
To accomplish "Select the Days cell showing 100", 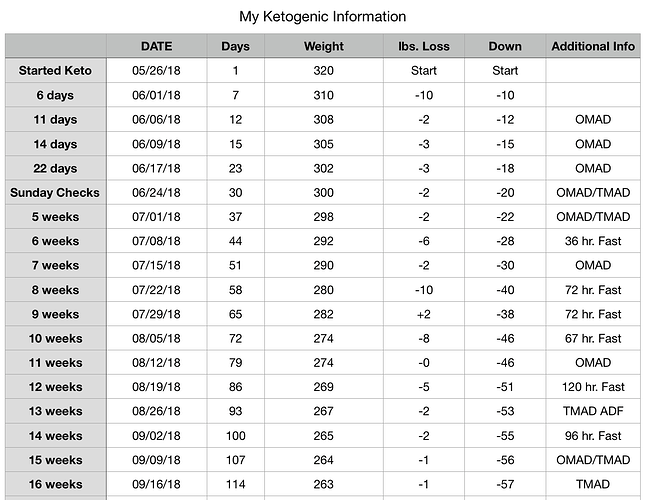I will pyautogui.click(x=236, y=436).
